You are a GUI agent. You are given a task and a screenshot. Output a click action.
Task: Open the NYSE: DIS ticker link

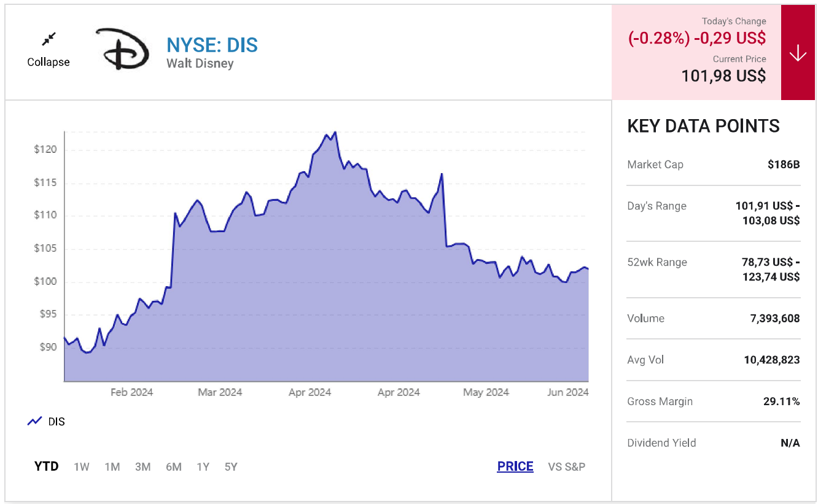coord(212,45)
